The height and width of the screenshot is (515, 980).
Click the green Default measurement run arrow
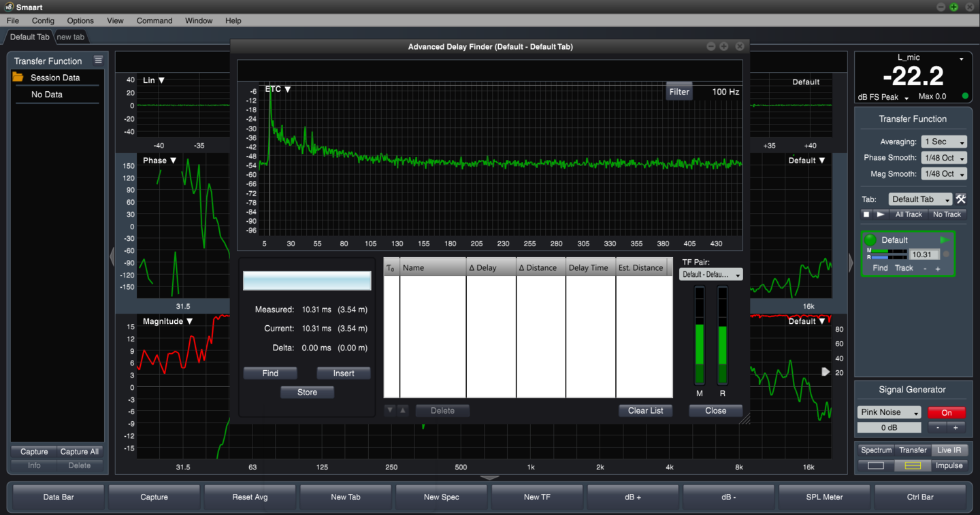coord(945,240)
